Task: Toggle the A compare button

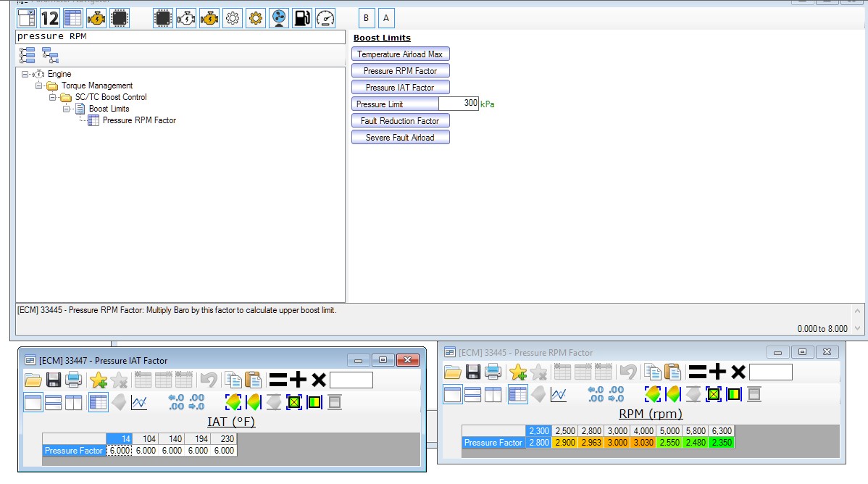Action: tap(386, 18)
